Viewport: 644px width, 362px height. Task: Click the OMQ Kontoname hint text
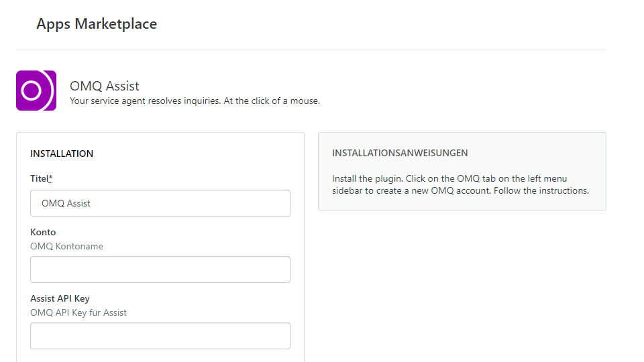point(66,246)
